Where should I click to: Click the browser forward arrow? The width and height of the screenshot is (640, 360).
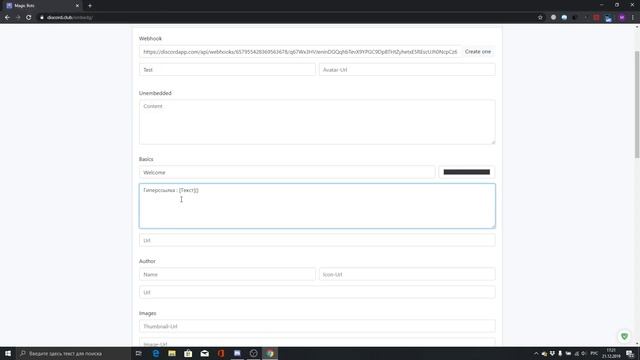click(18, 18)
